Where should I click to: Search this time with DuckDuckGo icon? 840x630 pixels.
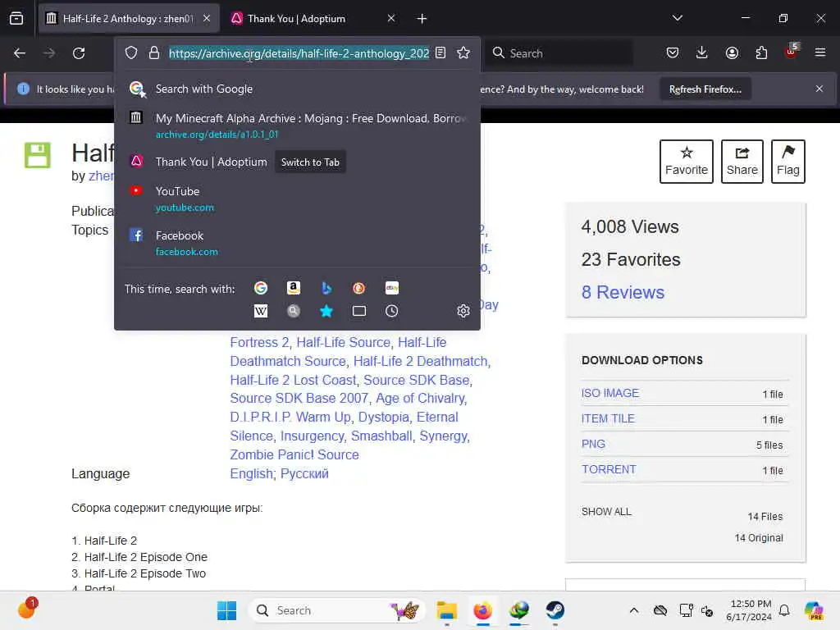coord(359,288)
